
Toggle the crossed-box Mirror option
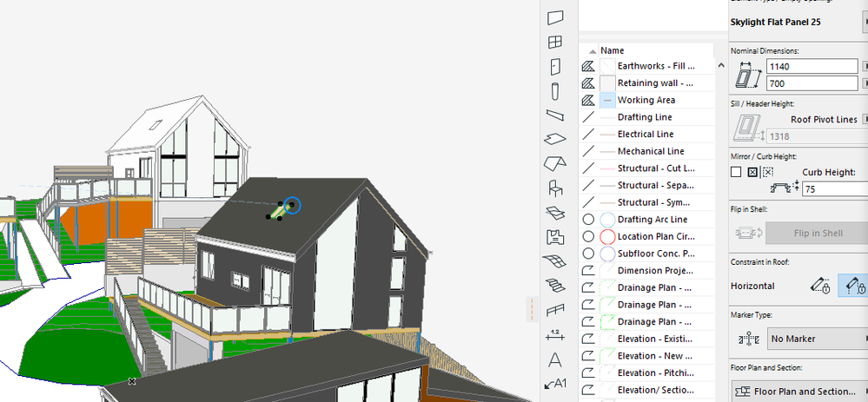tap(752, 173)
